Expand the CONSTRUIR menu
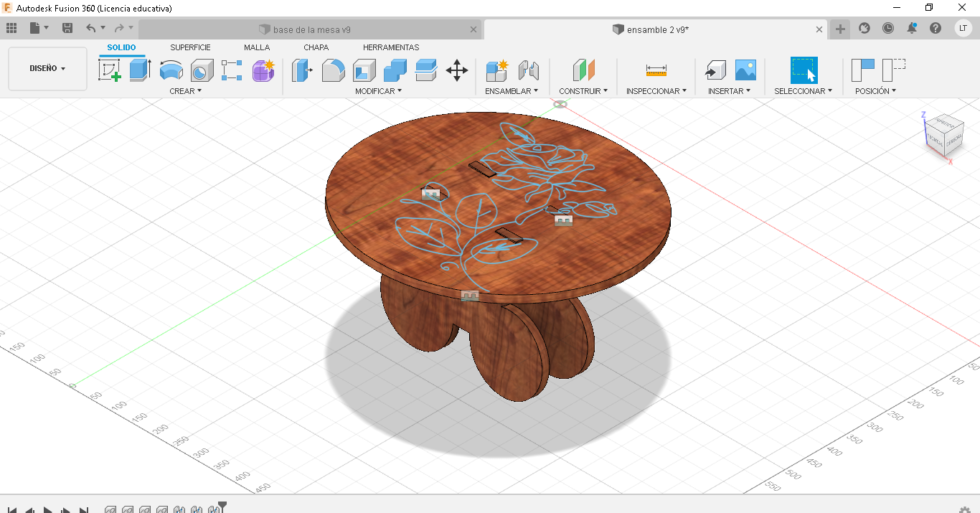 [x=583, y=91]
